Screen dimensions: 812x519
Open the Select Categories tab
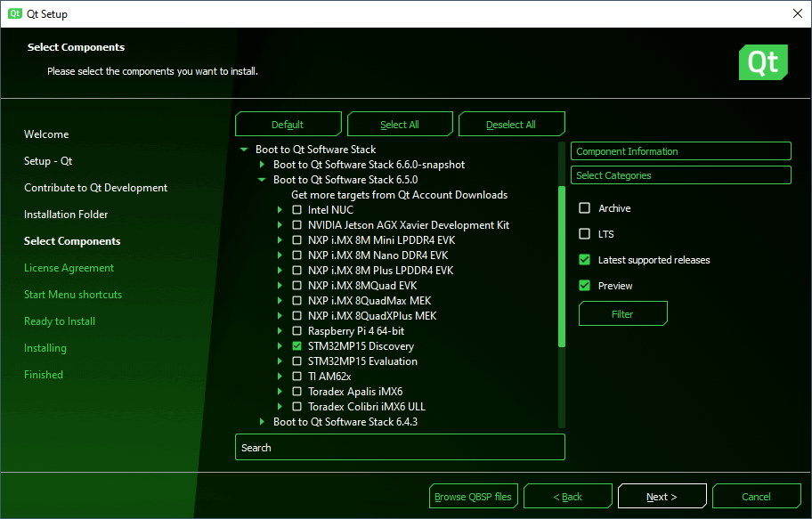680,175
